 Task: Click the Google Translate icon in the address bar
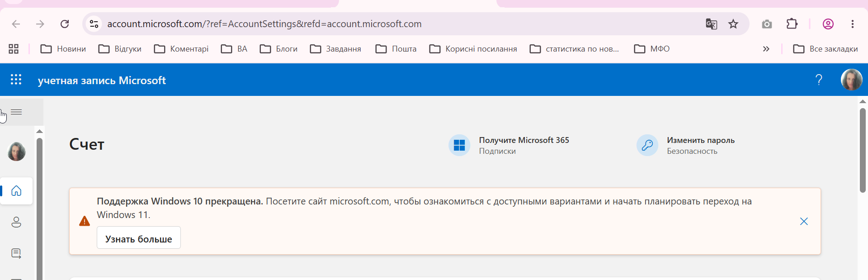point(711,24)
